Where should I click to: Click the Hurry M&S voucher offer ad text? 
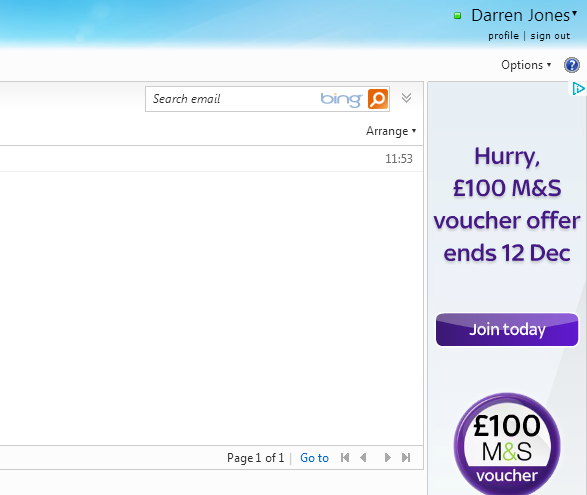[x=507, y=204]
